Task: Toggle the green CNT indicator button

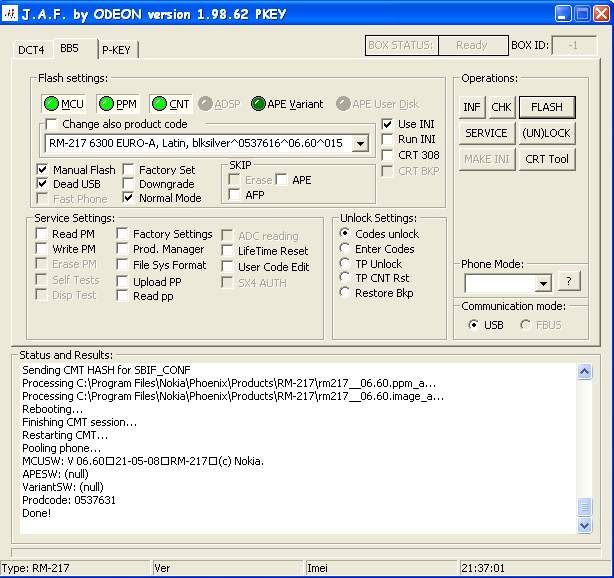Action: point(171,104)
